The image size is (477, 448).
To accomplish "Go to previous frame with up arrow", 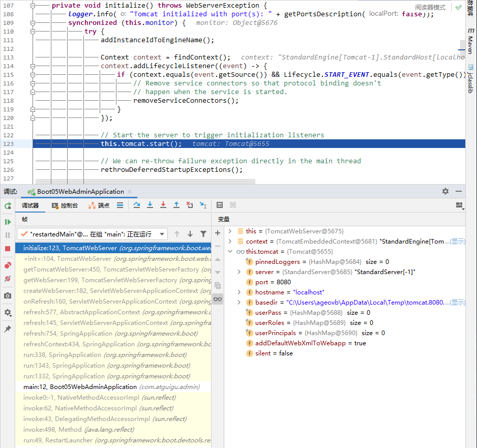I will tap(177, 234).
